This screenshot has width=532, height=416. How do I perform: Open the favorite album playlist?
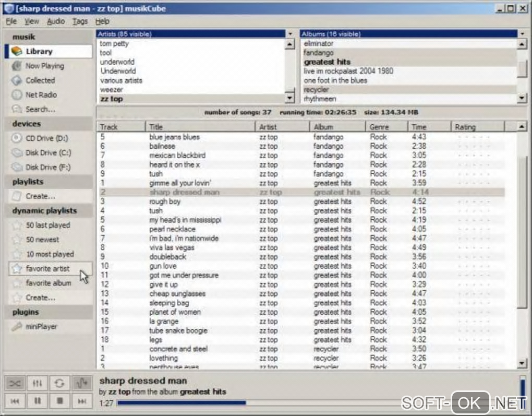click(x=49, y=283)
